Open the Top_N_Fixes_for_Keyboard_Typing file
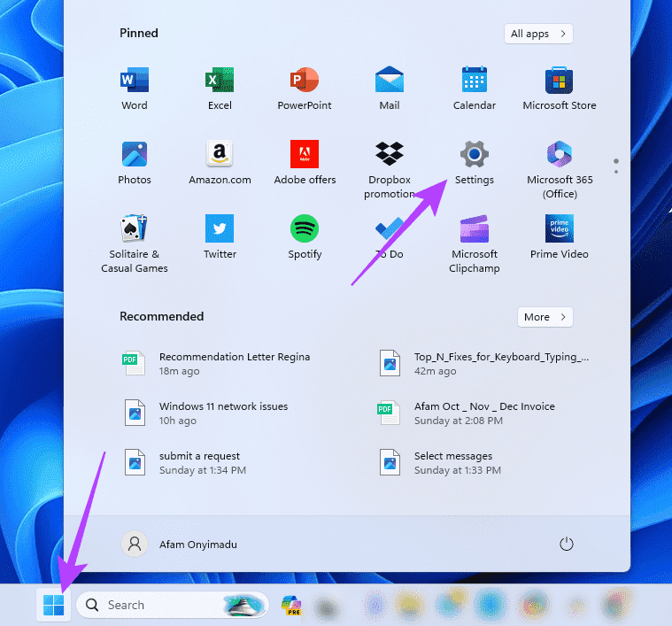 point(484,364)
